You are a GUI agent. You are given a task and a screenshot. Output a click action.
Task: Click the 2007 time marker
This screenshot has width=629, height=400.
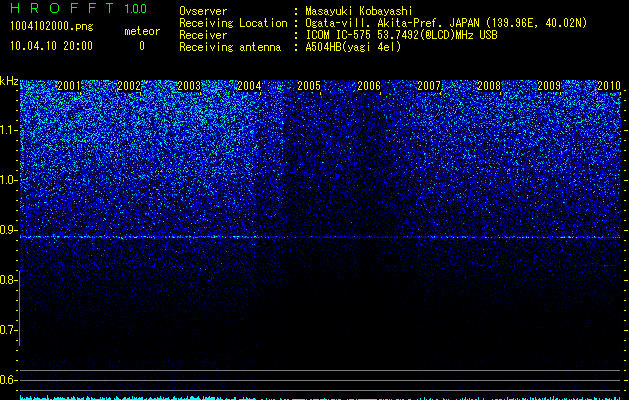click(x=429, y=86)
